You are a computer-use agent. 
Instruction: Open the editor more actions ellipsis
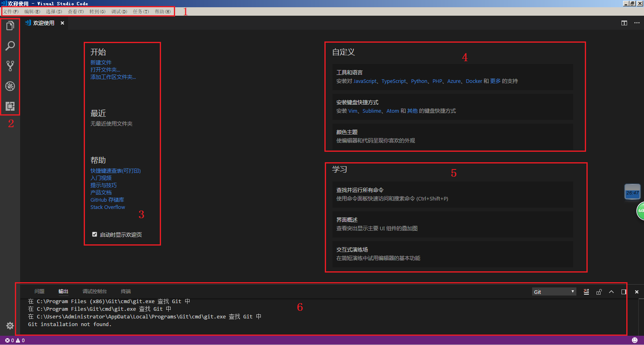click(637, 23)
